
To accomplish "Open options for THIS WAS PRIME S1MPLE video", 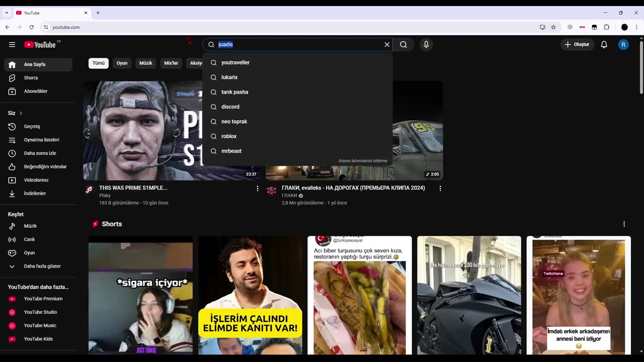I will click(258, 189).
